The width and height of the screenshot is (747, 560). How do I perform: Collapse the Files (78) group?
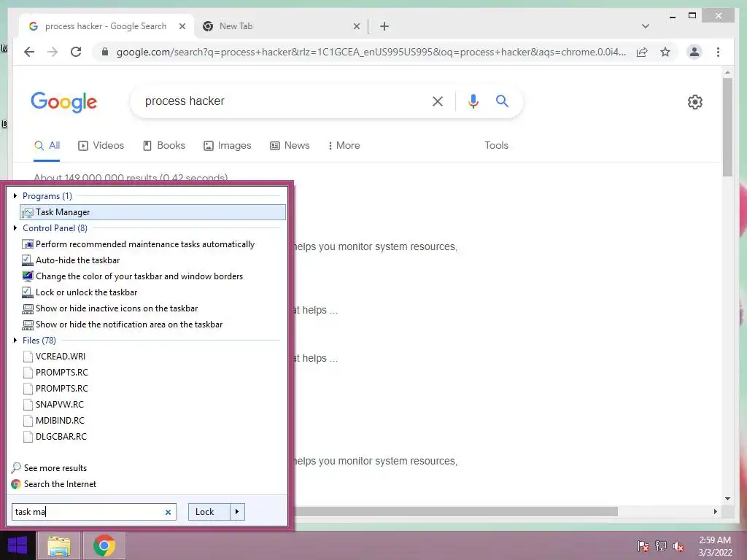(x=15, y=340)
